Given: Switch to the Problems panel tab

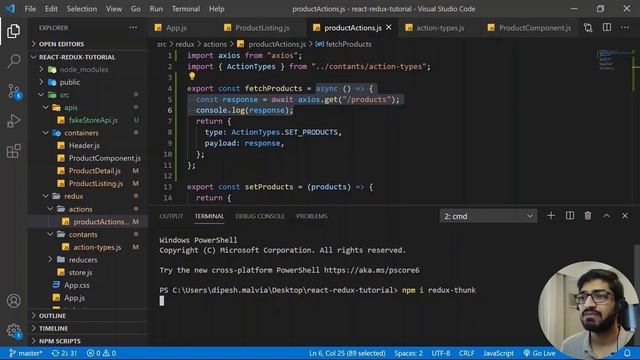Looking at the screenshot, I should 312,216.
